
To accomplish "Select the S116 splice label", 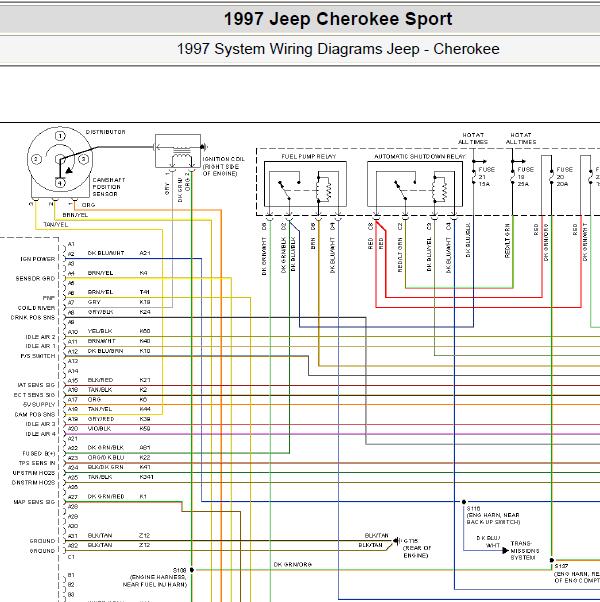I will pos(473,508).
